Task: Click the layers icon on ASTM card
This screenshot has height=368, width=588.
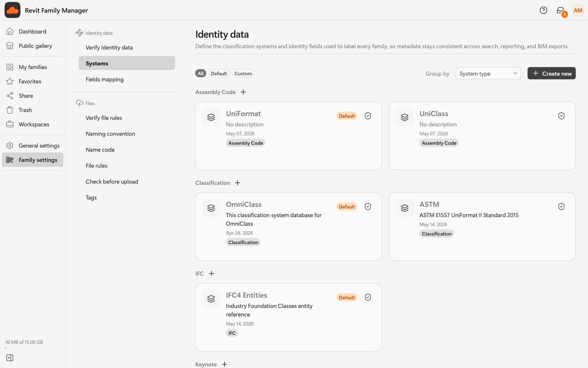Action: [x=405, y=208]
